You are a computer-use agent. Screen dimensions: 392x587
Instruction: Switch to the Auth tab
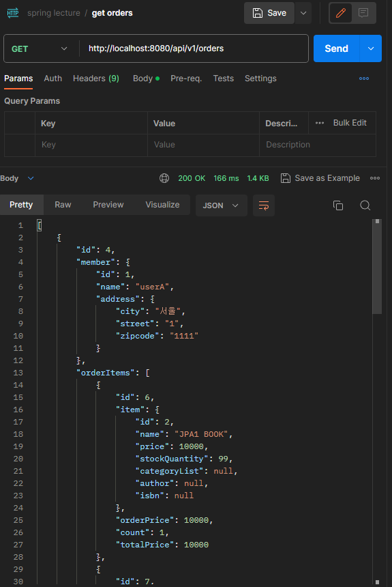click(x=52, y=78)
